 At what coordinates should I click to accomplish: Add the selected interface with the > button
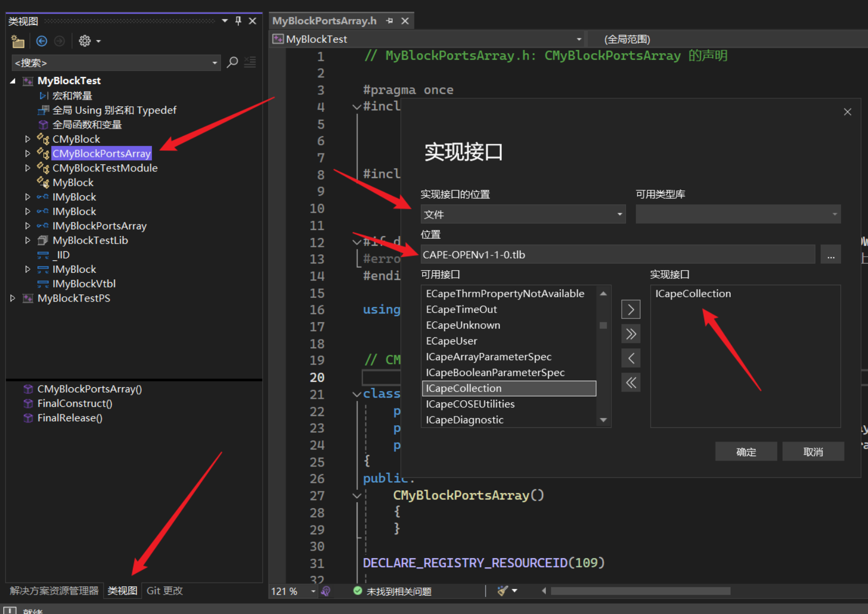pyautogui.click(x=630, y=310)
